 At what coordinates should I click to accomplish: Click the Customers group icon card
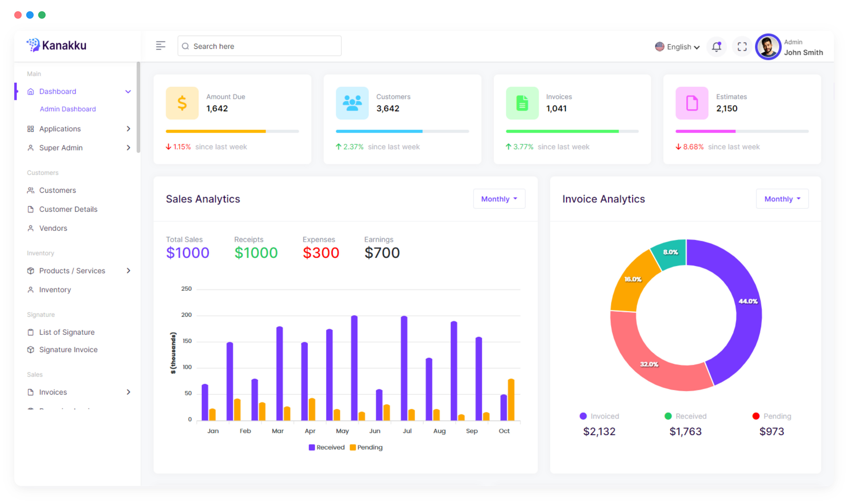pyautogui.click(x=352, y=103)
